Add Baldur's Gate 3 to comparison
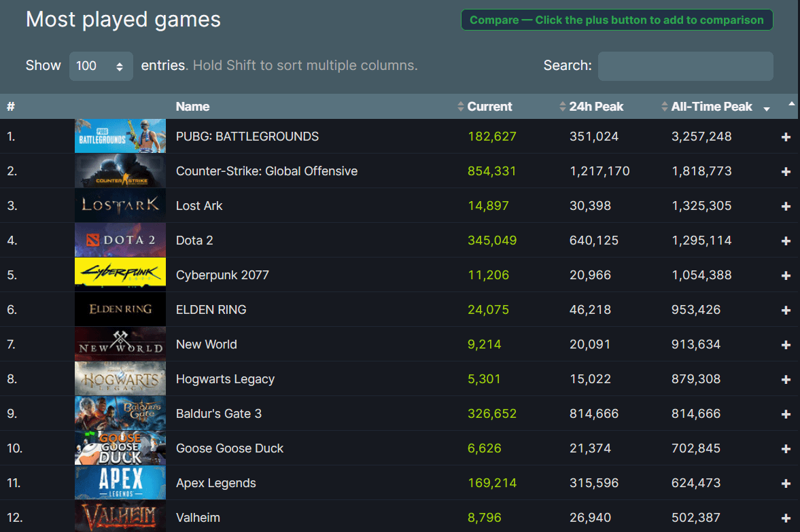This screenshot has width=800, height=532. pyautogui.click(x=786, y=414)
